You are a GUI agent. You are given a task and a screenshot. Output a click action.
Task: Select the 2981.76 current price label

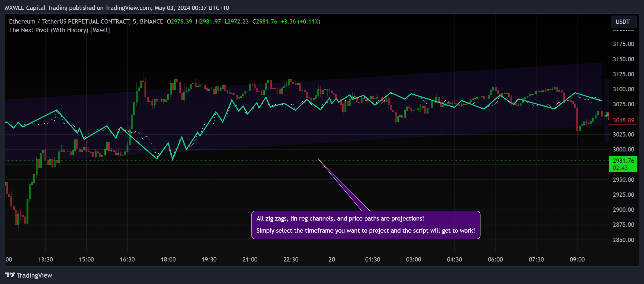pyautogui.click(x=623, y=164)
